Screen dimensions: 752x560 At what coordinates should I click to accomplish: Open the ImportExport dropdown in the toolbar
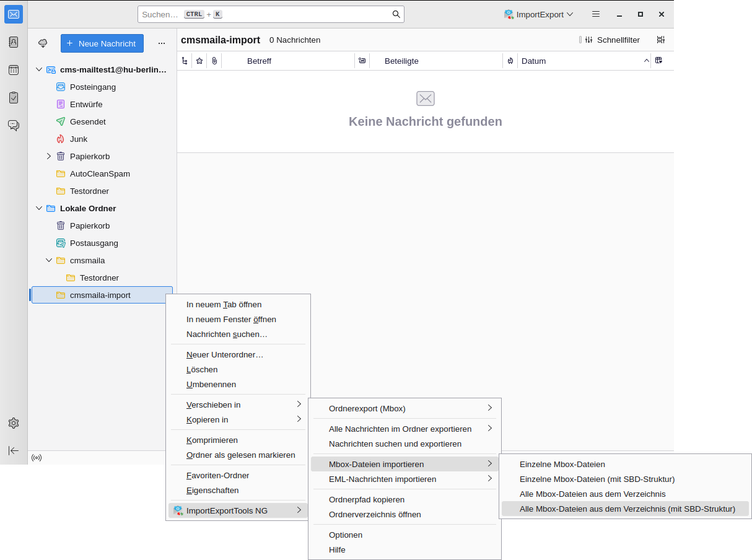[538, 14]
